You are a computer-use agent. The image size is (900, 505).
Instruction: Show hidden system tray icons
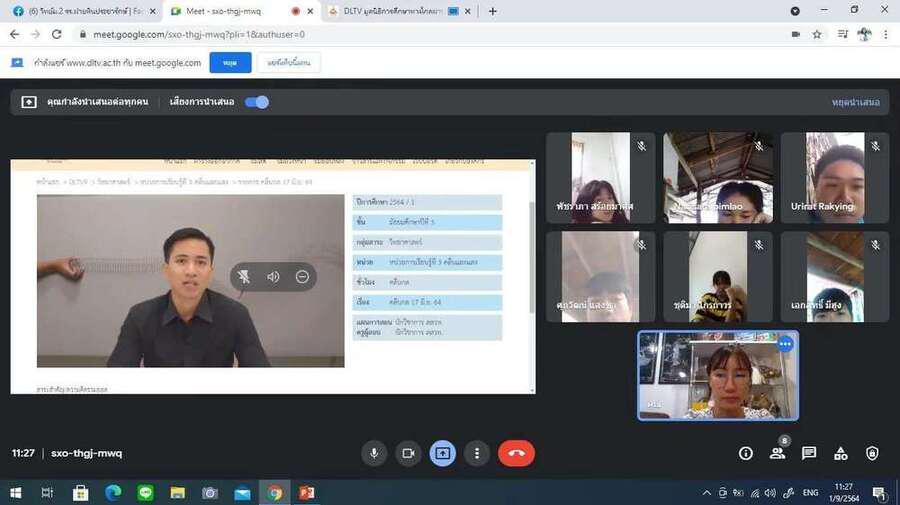[707, 493]
